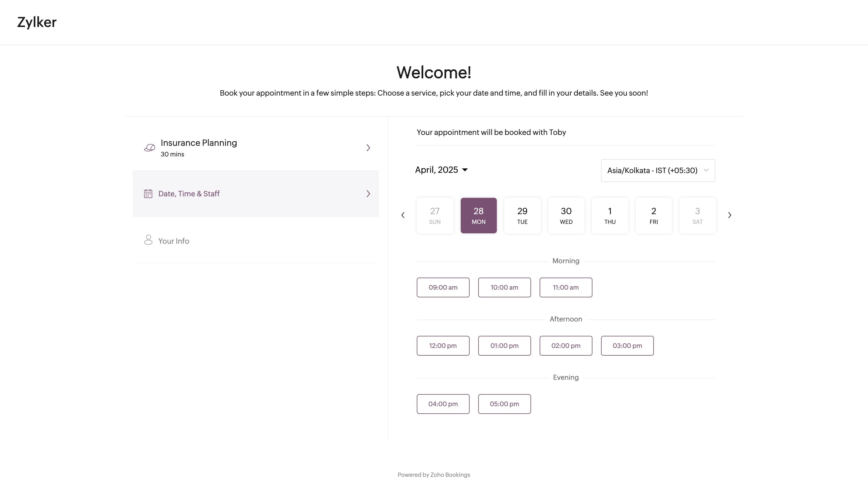Image resolution: width=868 pixels, height=492 pixels.
Task: Select the 30 WED available date
Action: (x=566, y=215)
